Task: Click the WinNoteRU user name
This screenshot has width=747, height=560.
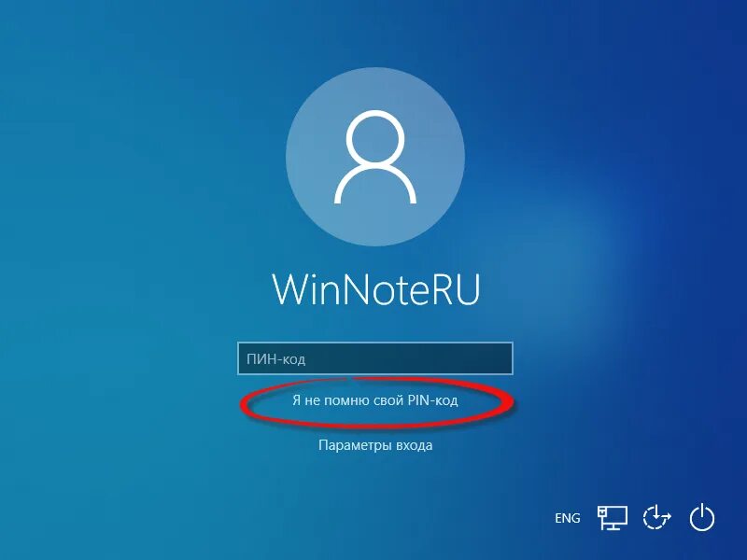Action: [x=376, y=289]
